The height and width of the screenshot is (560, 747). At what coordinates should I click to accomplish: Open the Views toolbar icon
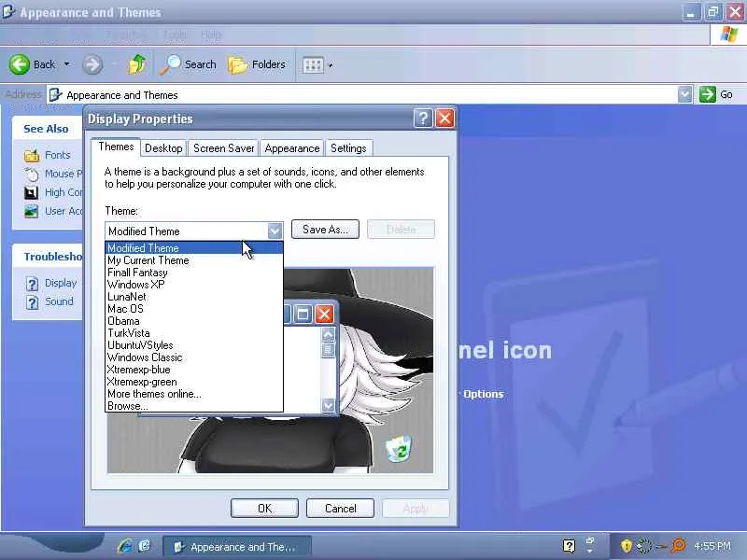pos(313,64)
